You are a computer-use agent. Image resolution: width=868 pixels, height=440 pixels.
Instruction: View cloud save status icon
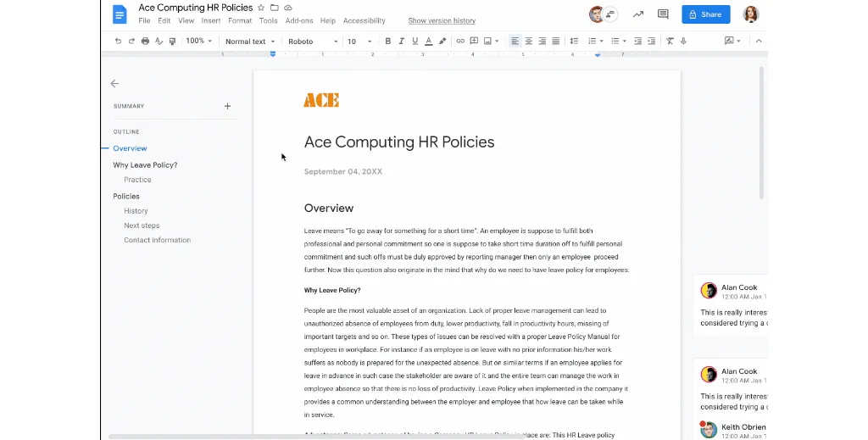[288, 8]
